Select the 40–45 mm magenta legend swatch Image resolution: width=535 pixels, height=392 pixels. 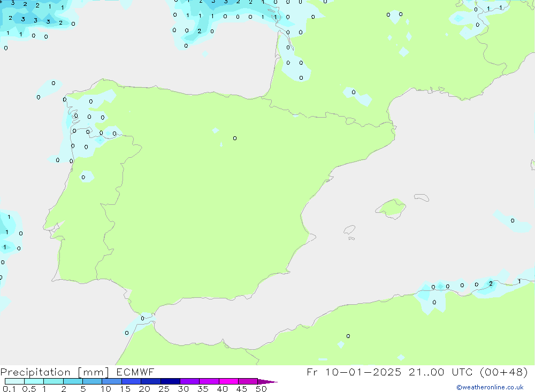[228, 381]
